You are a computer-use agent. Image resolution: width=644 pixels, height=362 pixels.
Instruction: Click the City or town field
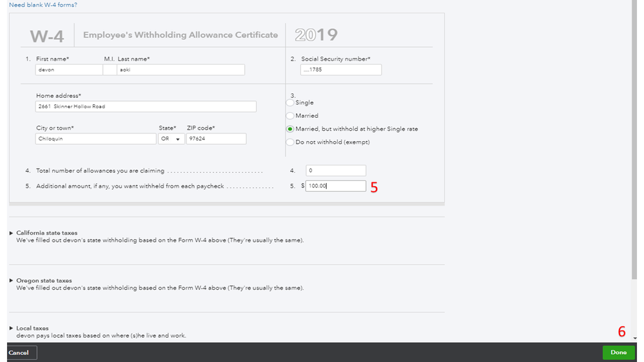[x=96, y=138]
